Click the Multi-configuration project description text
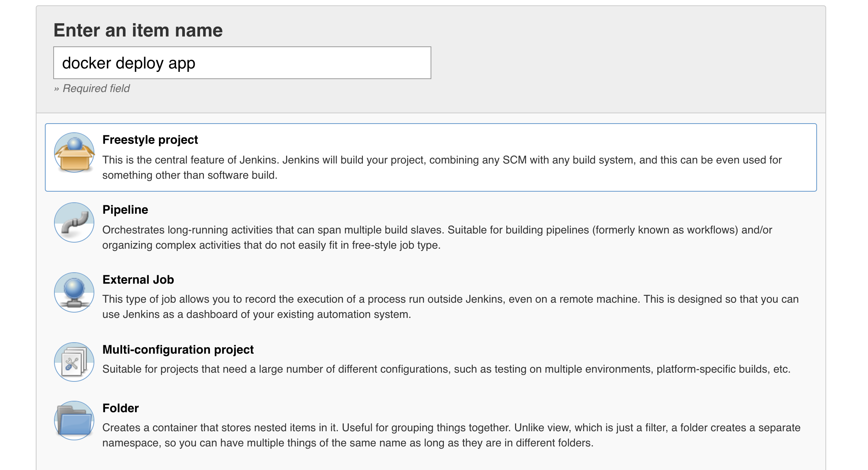The height and width of the screenshot is (470, 868). 446,369
